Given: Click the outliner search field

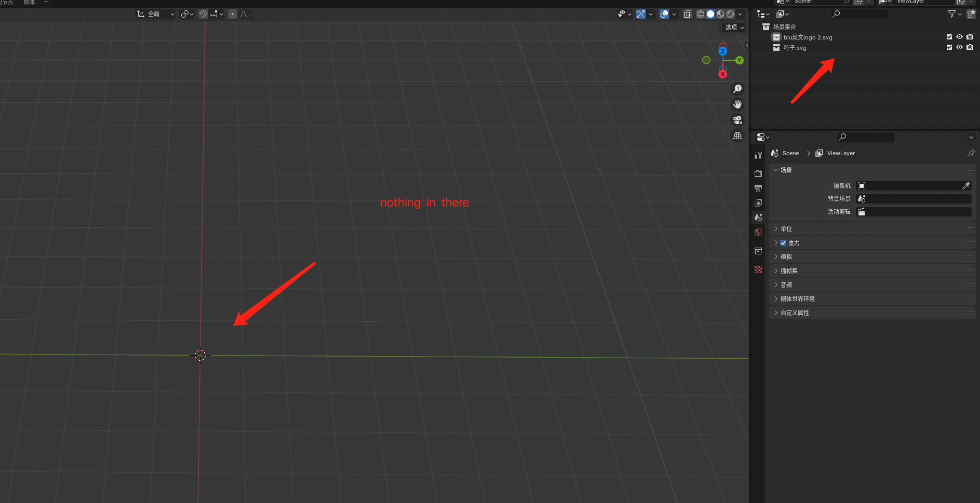Looking at the screenshot, I should pyautogui.click(x=862, y=14).
